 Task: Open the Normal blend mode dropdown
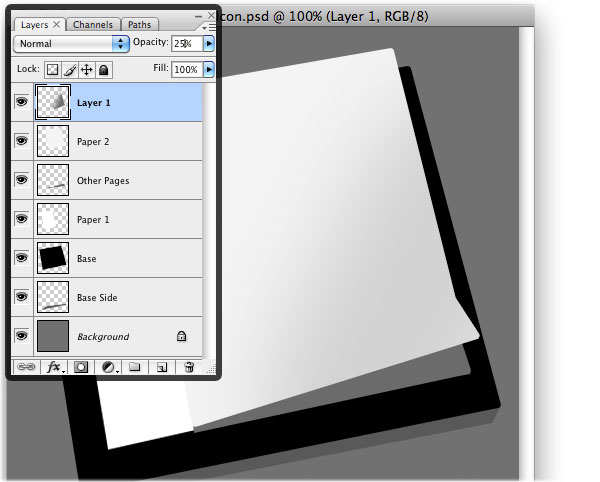pyautogui.click(x=71, y=44)
